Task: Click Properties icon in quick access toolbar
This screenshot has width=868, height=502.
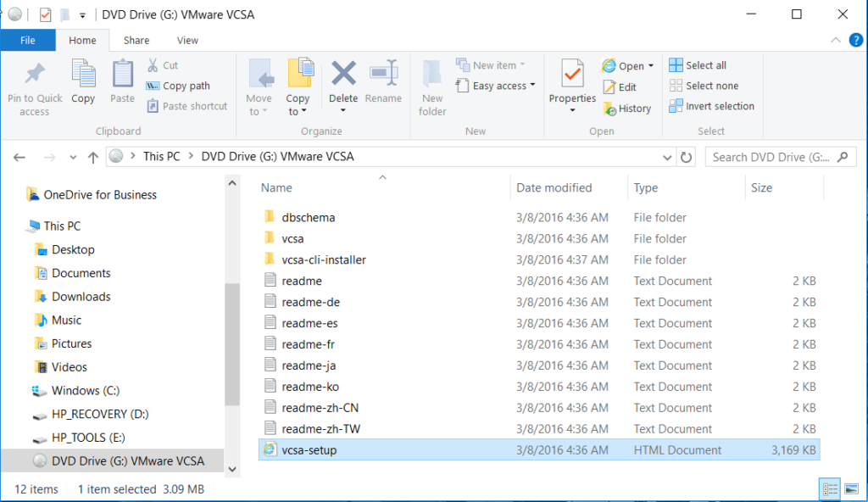Action: click(46, 15)
